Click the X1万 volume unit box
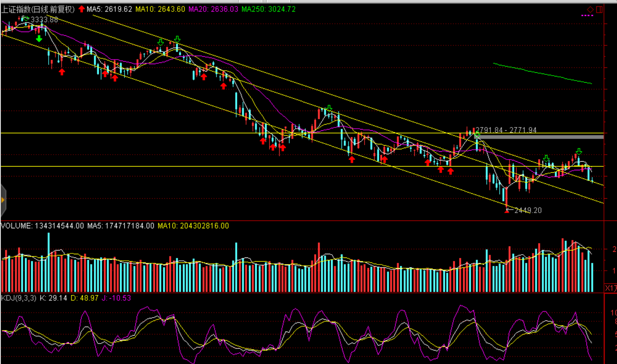Viewport: 617px width, 364px height. (611, 288)
